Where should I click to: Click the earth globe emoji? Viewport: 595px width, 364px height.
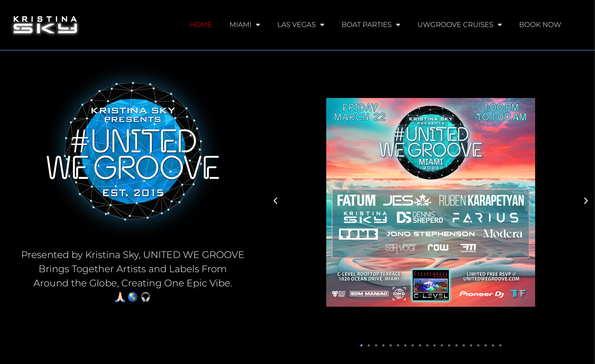tap(133, 297)
